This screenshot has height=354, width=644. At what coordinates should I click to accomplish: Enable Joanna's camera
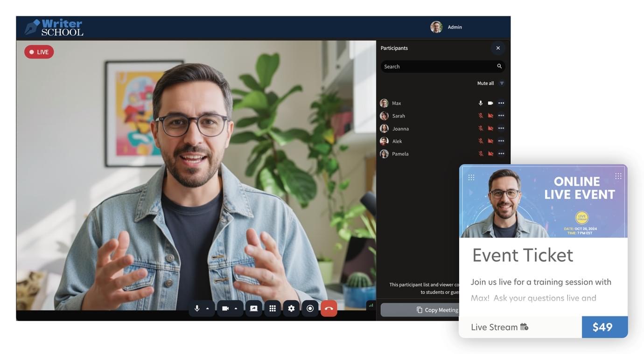(489, 127)
